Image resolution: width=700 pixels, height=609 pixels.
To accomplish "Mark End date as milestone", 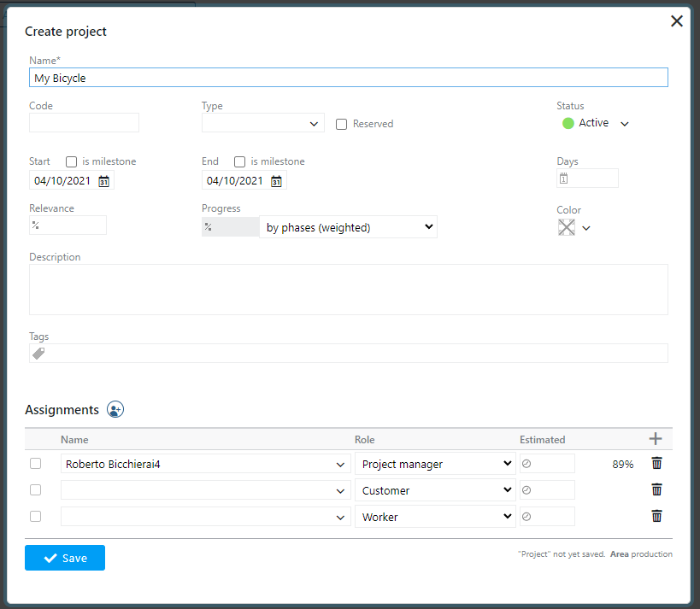I will click(x=240, y=161).
